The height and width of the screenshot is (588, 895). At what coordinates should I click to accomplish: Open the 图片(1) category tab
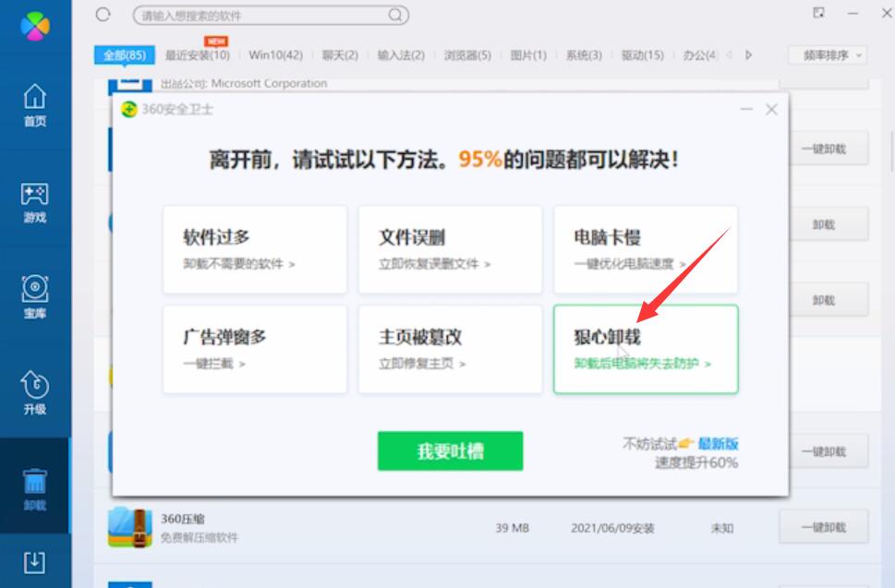click(x=528, y=55)
